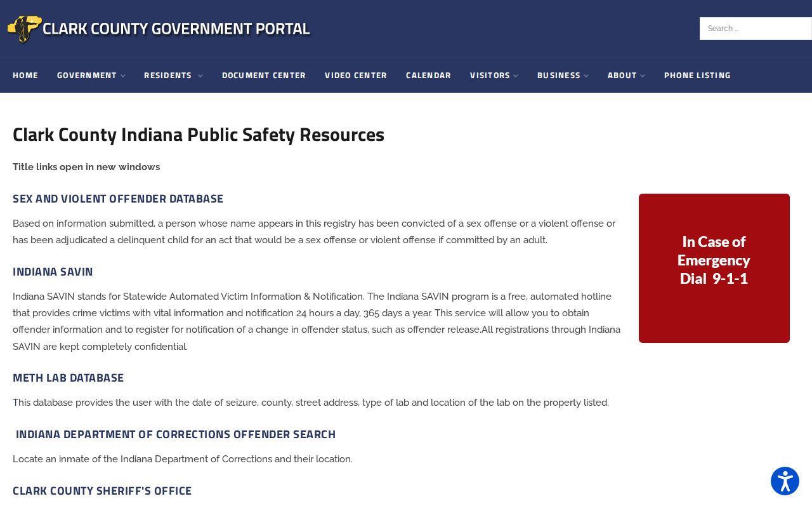Open the accessibility options widget
This screenshot has height=508, width=812.
coord(785,481)
